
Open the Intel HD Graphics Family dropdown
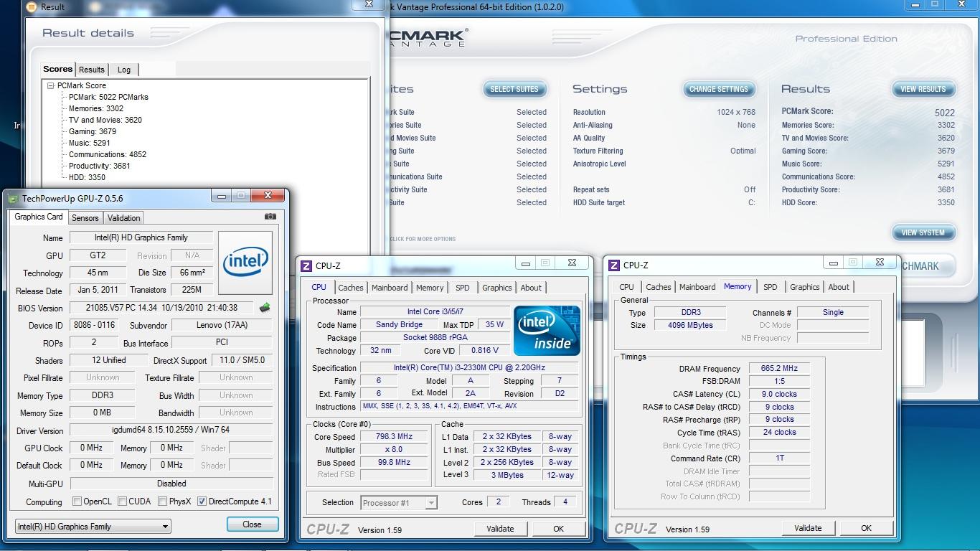click(93, 527)
